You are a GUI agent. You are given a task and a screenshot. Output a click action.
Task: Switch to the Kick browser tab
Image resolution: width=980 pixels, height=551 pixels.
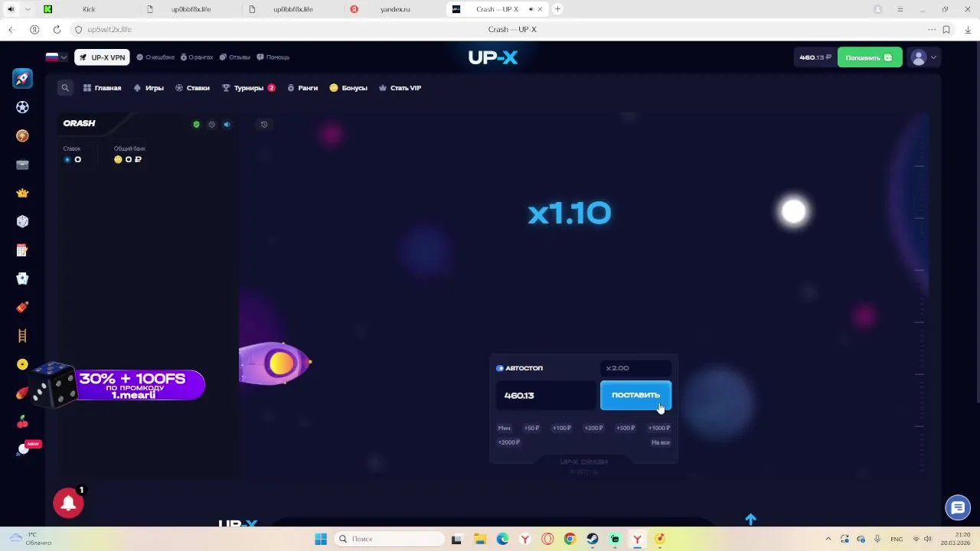89,9
